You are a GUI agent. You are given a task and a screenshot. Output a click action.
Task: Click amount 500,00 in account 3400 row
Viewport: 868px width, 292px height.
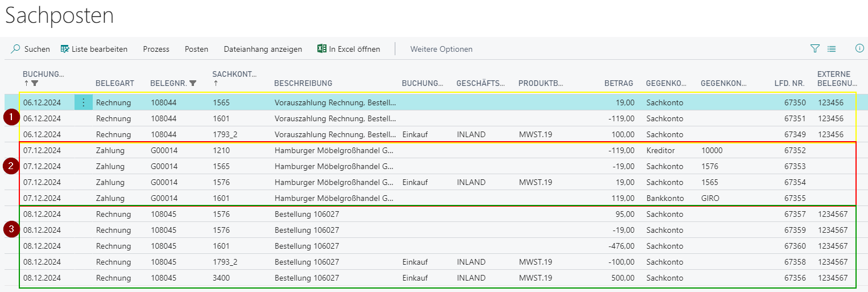click(x=622, y=278)
